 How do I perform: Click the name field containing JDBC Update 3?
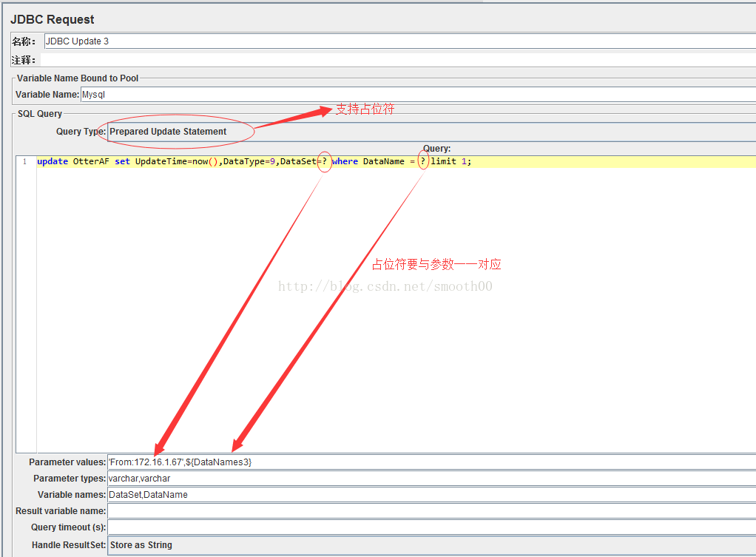(x=399, y=41)
